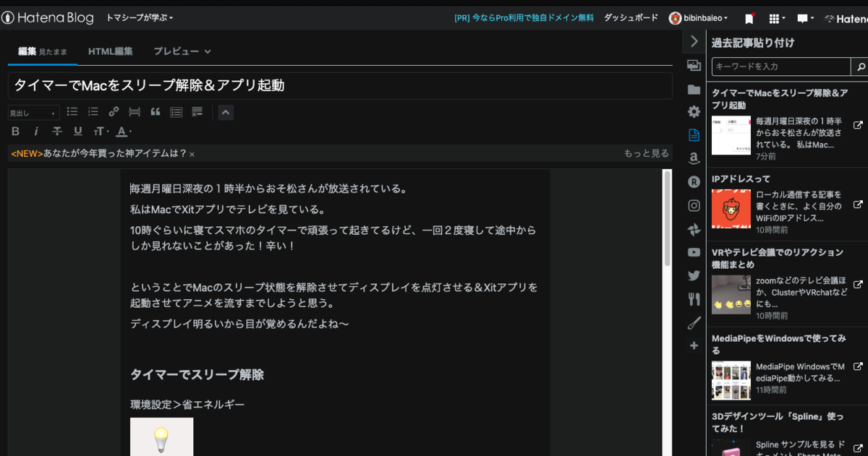The image size is (868, 456).
Task: Add more sidebar features with plus icon
Action: [x=694, y=345]
